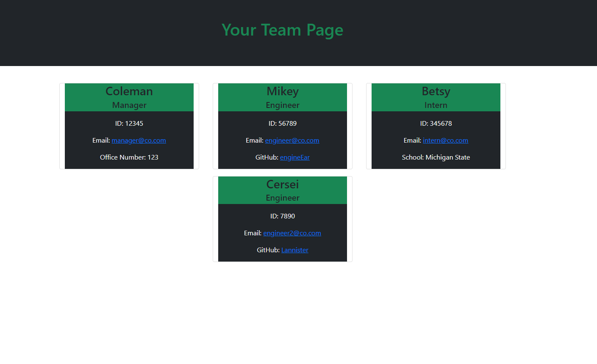
Task: Open Mikey's engineEar GitHub profile
Action: (x=295, y=157)
